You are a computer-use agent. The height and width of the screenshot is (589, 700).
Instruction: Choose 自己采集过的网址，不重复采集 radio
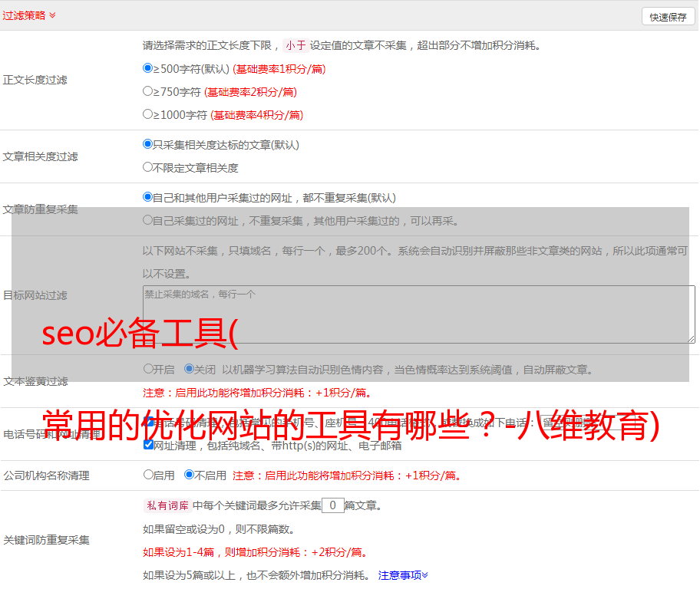(x=147, y=220)
